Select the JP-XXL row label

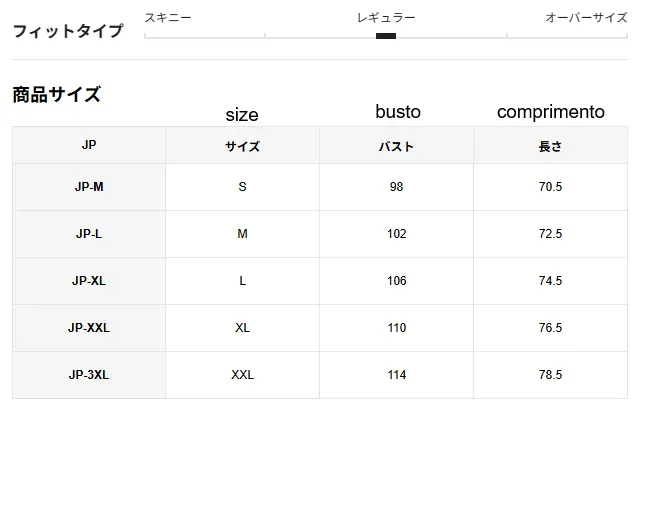89,328
